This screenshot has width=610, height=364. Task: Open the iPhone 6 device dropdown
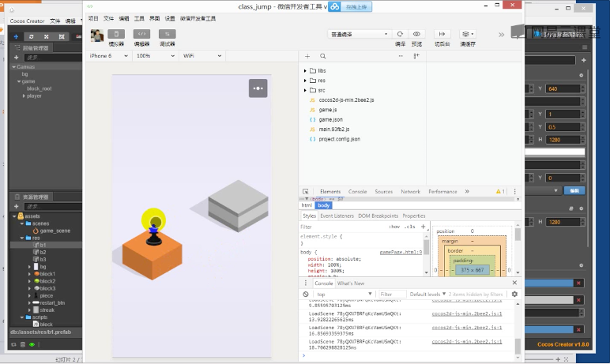click(108, 56)
